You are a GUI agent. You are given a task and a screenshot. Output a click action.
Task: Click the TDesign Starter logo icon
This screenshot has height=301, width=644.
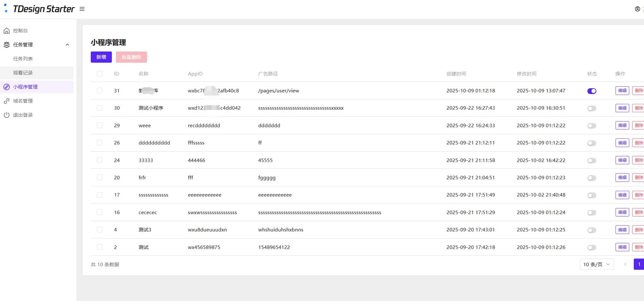6,8
